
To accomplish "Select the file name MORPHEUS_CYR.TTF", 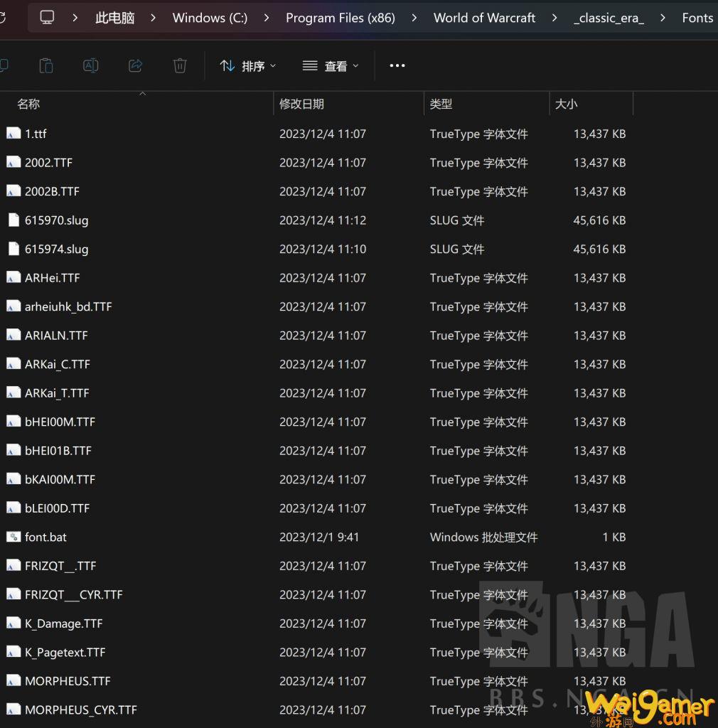I will [81, 710].
